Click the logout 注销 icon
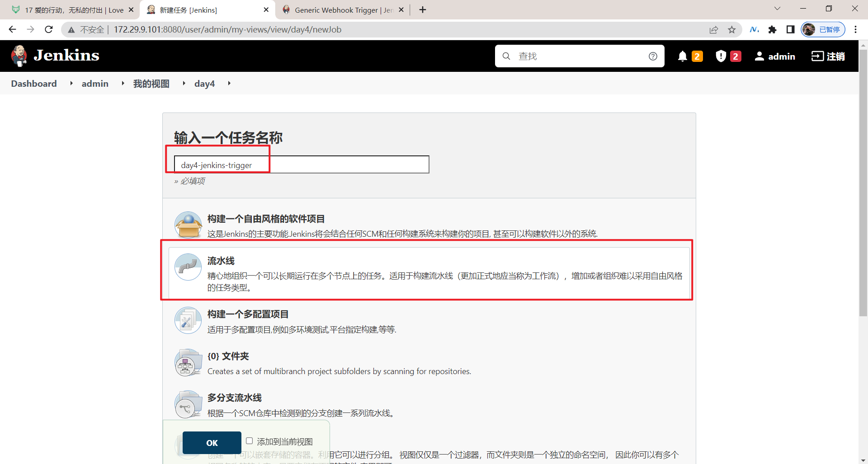Viewport: 868px width, 464px height. (x=817, y=56)
